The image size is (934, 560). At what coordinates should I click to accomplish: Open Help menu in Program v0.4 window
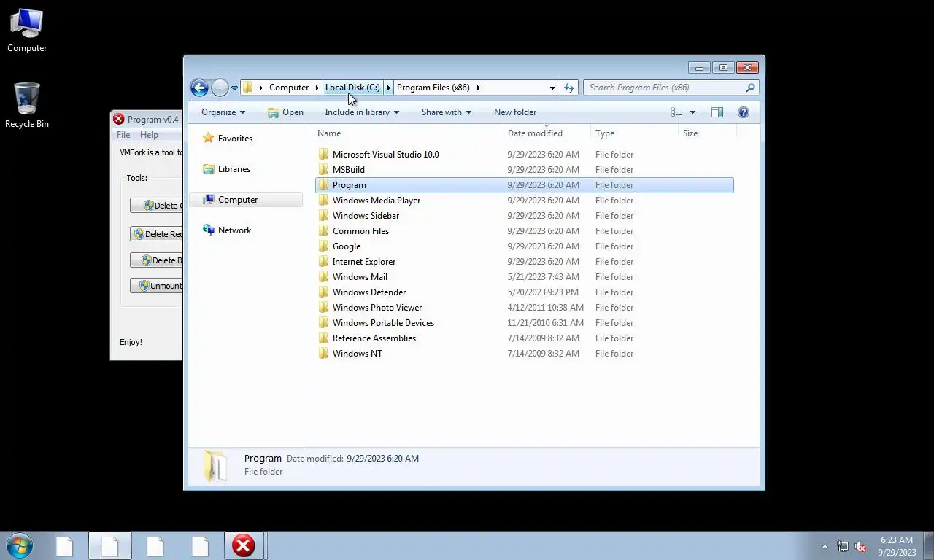click(x=149, y=135)
